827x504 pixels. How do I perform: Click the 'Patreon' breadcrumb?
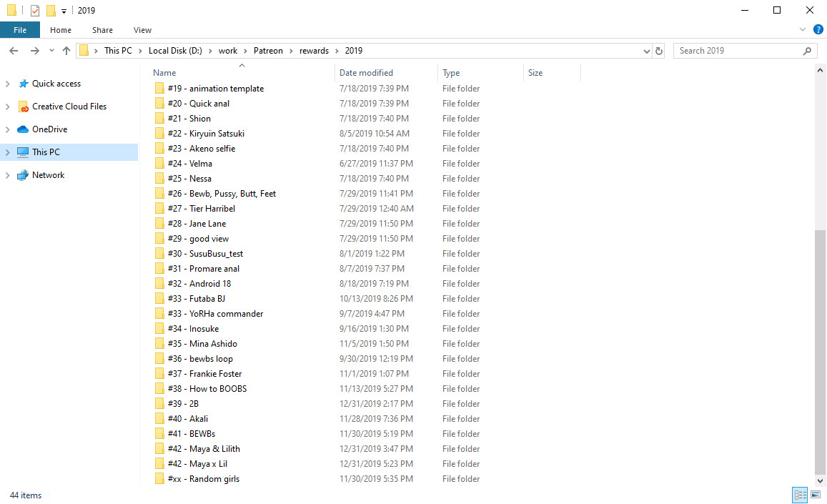[x=268, y=51]
